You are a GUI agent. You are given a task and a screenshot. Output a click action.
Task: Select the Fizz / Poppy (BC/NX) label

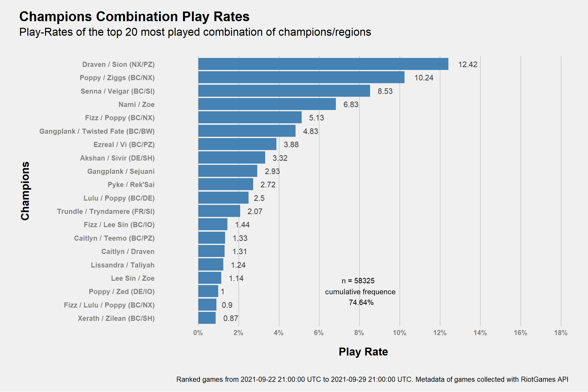[120, 118]
